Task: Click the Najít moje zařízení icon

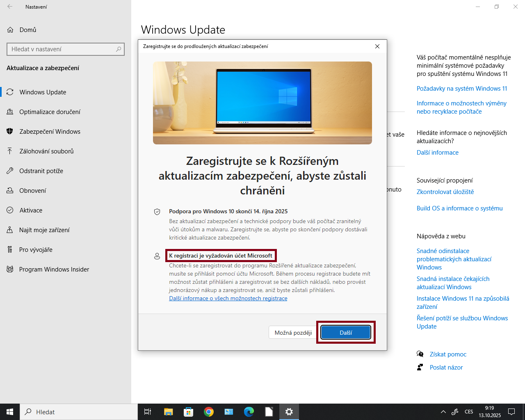Action: click(10, 230)
